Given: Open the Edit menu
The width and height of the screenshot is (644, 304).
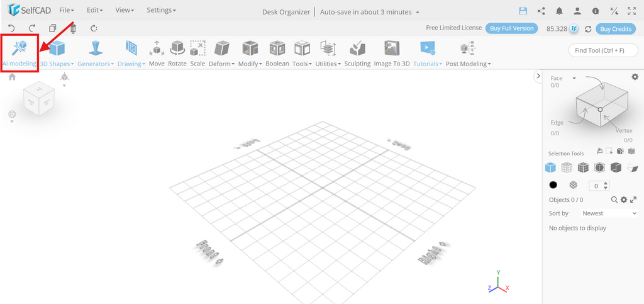Looking at the screenshot, I should pos(95,10).
